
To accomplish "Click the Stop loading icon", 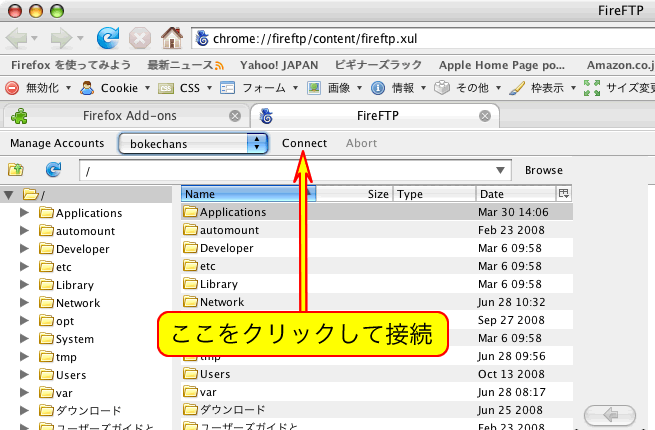I will coord(140,38).
